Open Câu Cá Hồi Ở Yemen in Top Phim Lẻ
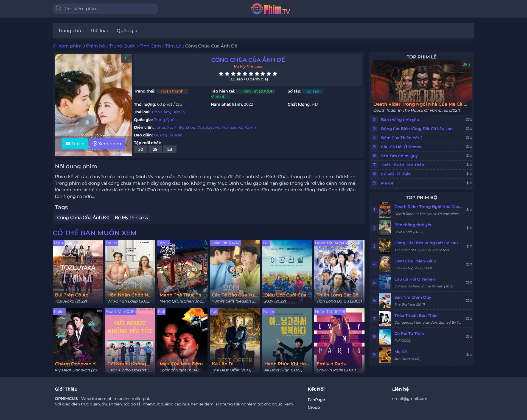The width and height of the screenshot is (527, 420). [x=401, y=147]
